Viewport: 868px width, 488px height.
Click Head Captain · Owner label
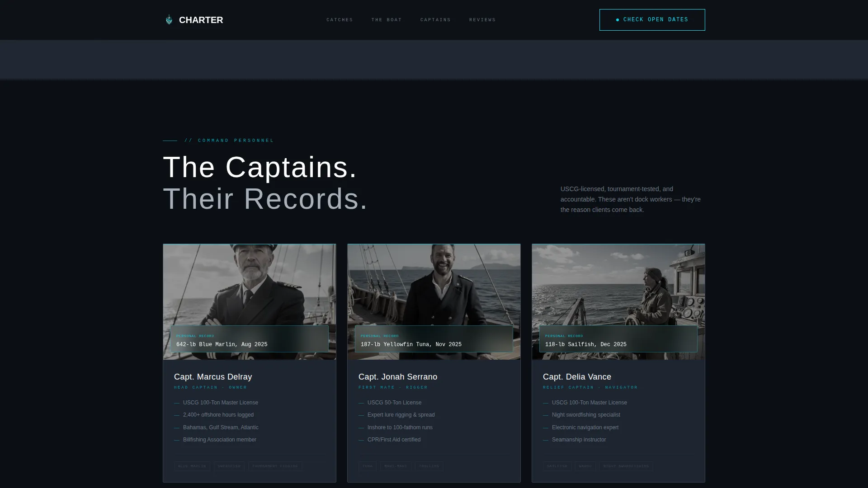210,387
